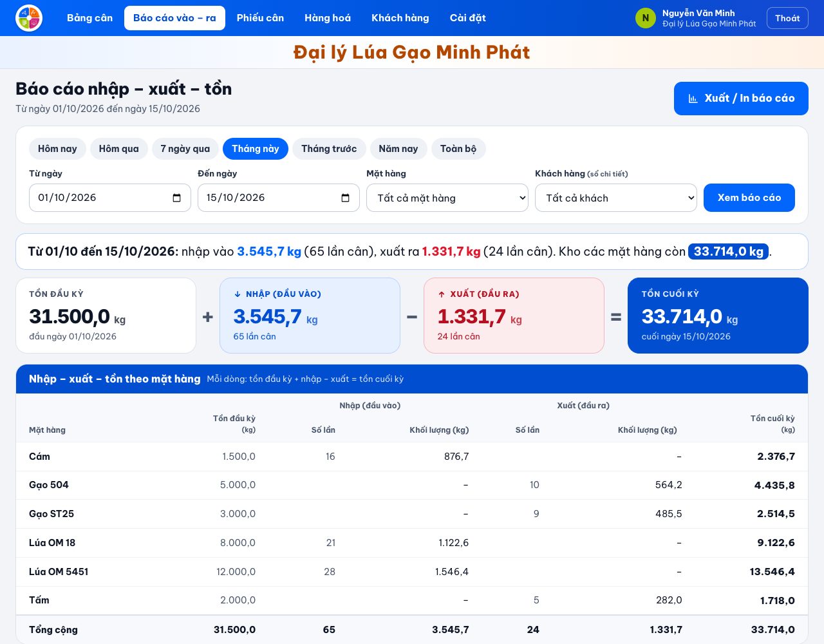Click the 33.714,0 kg badge in summary sentence
The image size is (824, 644).
(729, 251)
